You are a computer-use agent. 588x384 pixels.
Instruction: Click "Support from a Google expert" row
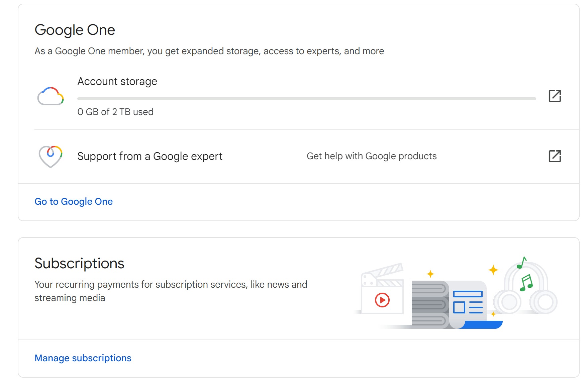150,156
